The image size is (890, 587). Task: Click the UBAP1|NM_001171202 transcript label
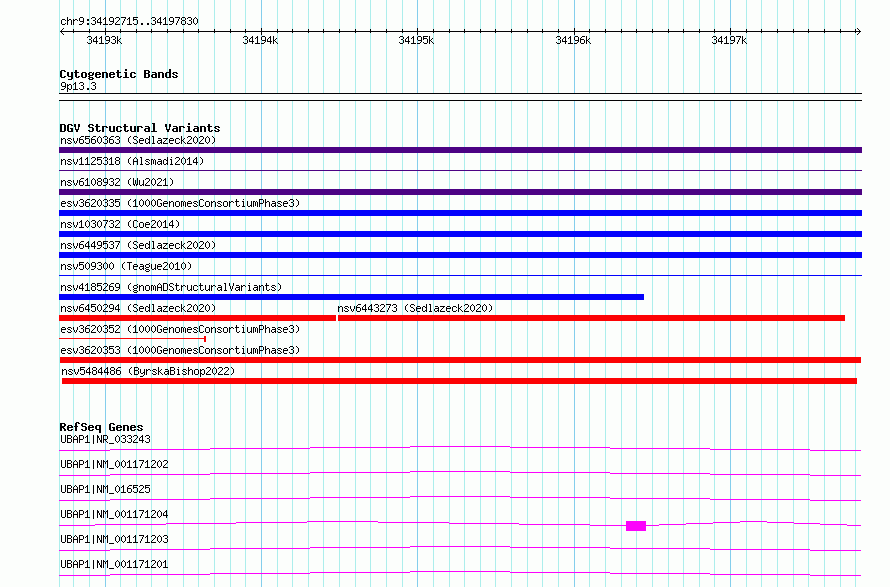click(114, 464)
